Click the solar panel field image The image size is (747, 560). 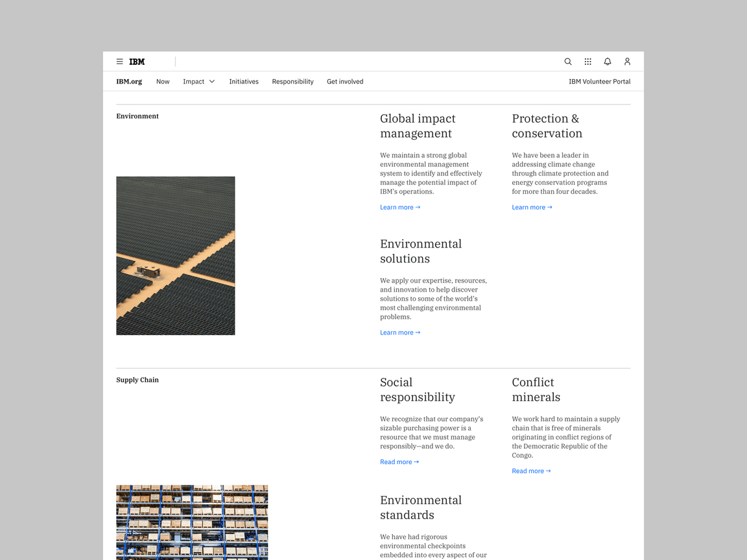point(176,256)
